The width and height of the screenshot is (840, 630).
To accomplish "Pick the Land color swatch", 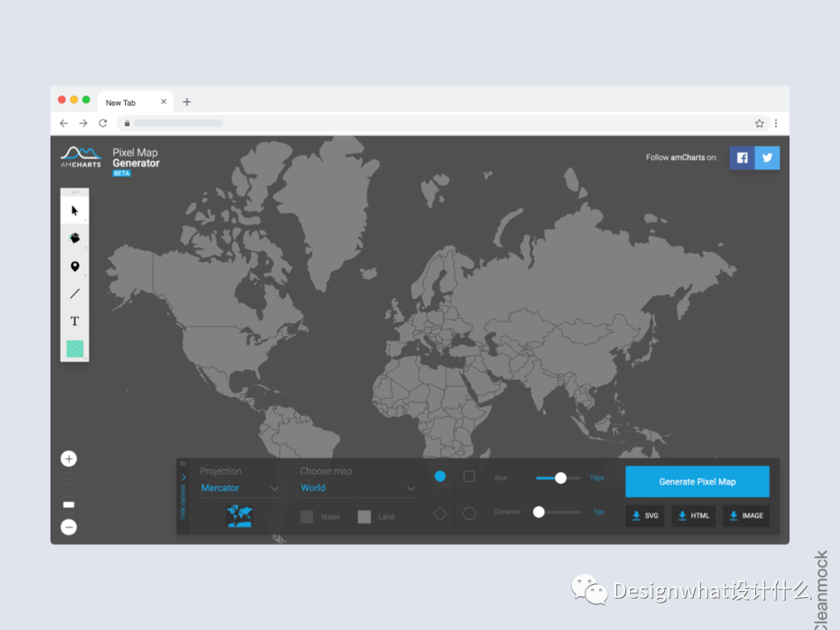I will [364, 517].
